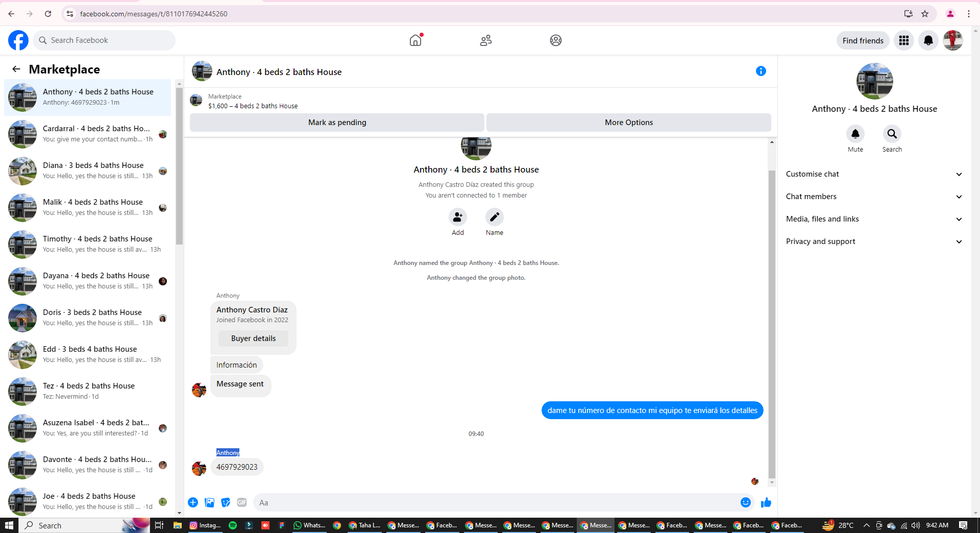Open Chrome three-dot menu
The image size is (980, 533).
pos(969,14)
